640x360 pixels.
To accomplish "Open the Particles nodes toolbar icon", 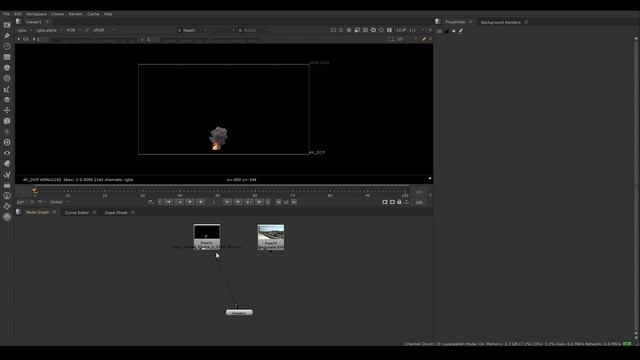I will click(x=7, y=131).
